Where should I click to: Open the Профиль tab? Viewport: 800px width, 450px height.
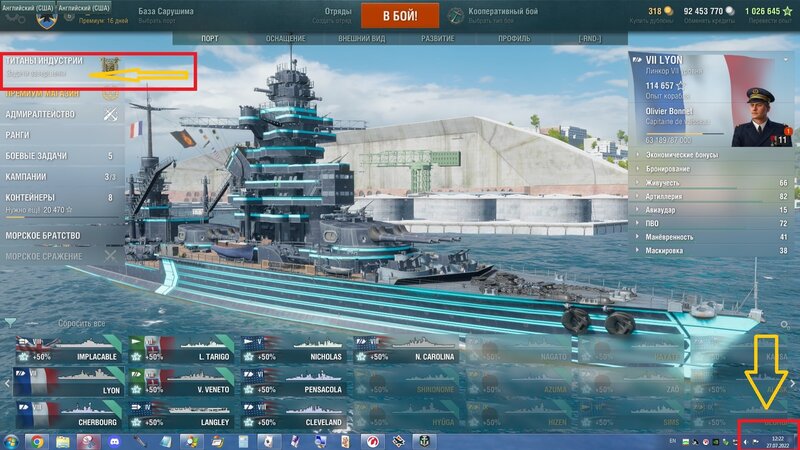(514, 38)
